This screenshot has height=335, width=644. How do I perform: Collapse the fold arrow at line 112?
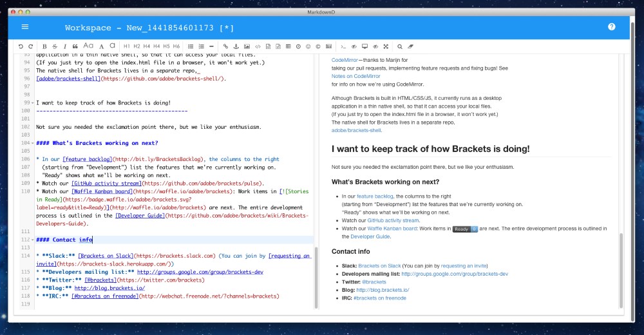pyautogui.click(x=32, y=240)
